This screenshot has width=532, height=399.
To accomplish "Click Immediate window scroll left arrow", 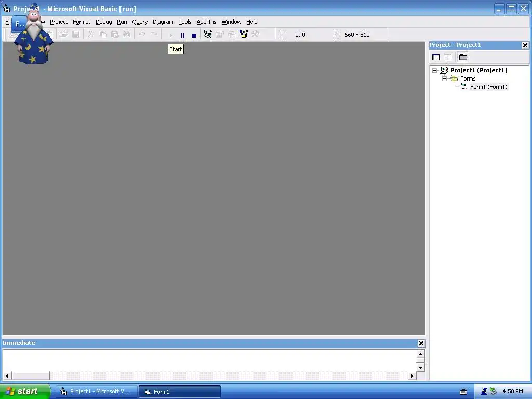I will click(7, 376).
